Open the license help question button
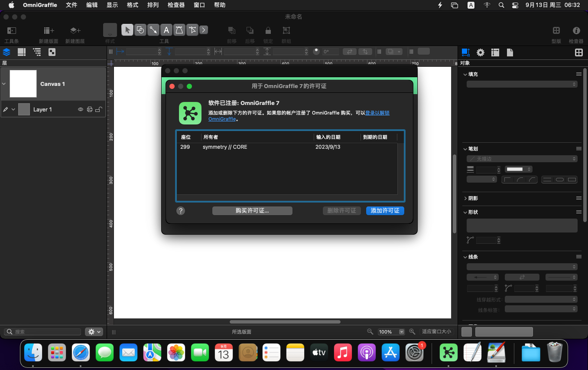This screenshot has width=588, height=370. [181, 211]
